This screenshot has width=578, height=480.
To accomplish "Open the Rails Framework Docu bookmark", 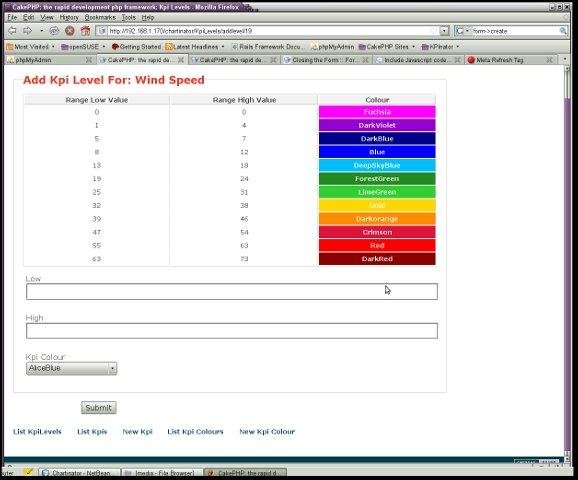I will (268, 47).
